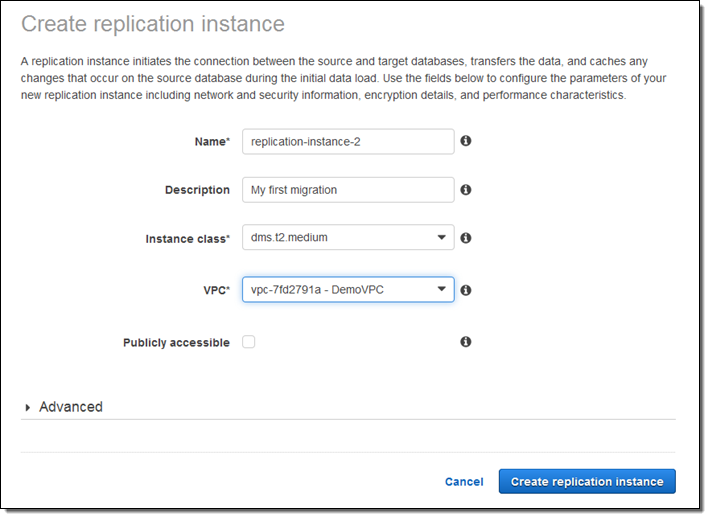This screenshot has height=519, width=710.
Task: Open the Instance class dropdown showing dms.t2.medium
Action: coord(347,238)
